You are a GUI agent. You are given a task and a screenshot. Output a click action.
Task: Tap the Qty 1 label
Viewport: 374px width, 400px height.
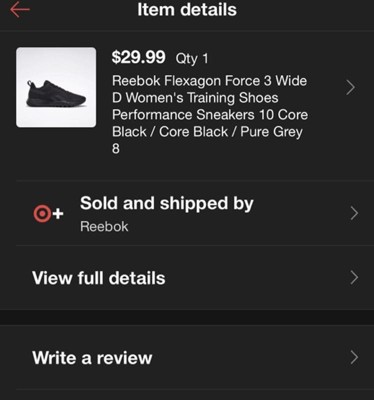(x=192, y=59)
